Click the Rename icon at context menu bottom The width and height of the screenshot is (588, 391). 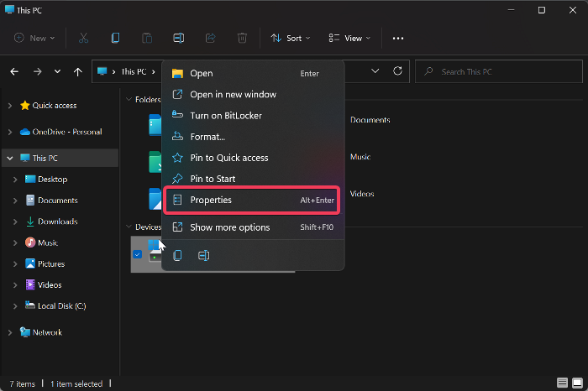pyautogui.click(x=203, y=255)
